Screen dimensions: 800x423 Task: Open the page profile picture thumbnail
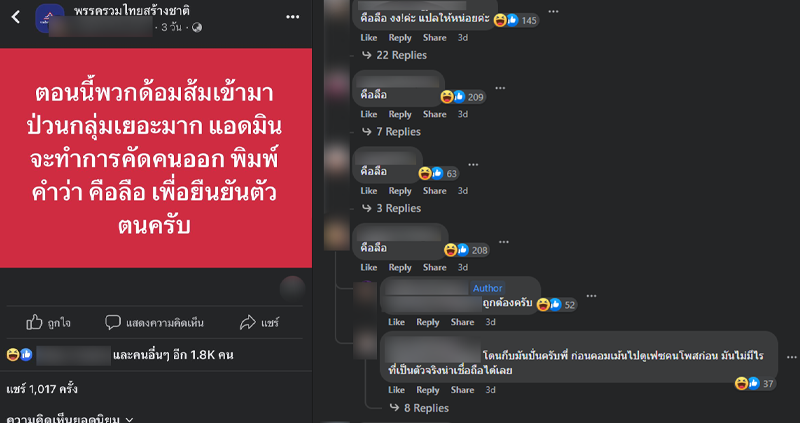click(x=49, y=18)
